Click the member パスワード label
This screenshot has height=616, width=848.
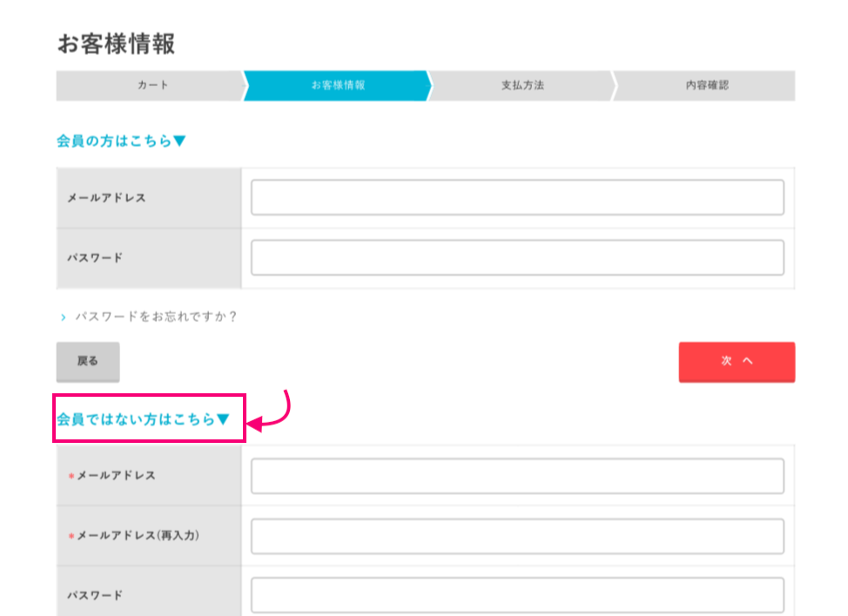coord(95,258)
